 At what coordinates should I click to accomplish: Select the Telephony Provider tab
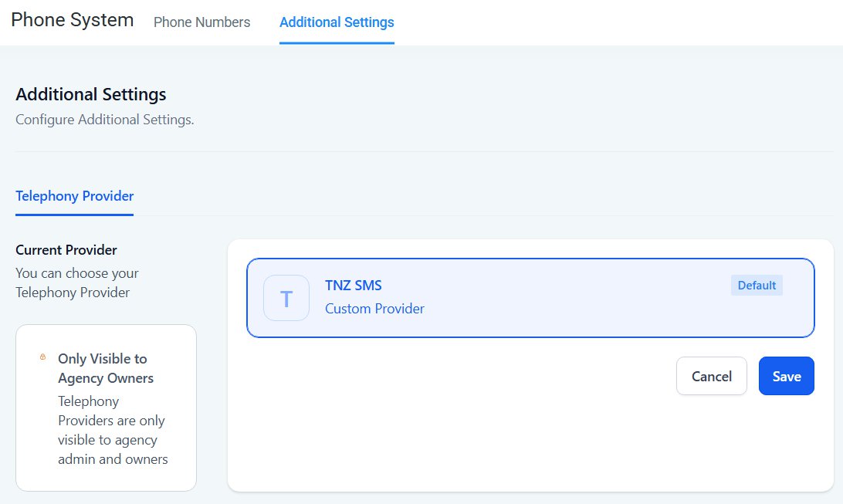(74, 195)
